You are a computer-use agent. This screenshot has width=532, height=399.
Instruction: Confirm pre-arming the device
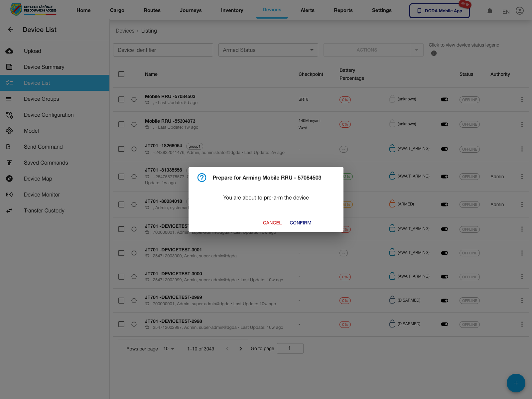300,223
